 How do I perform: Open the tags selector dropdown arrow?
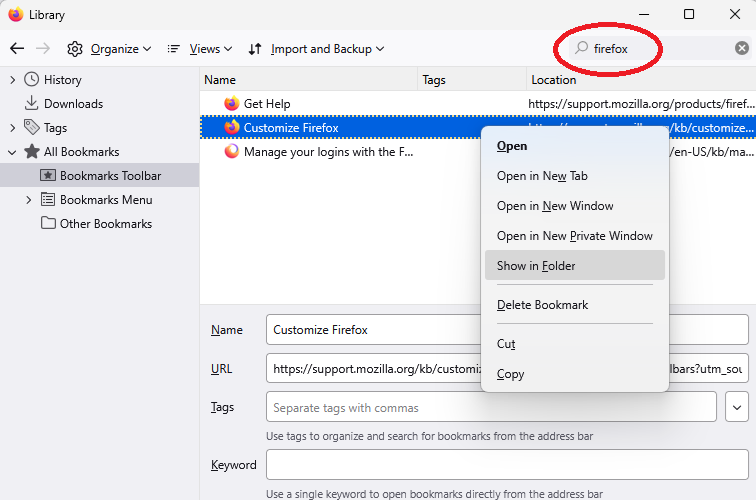click(x=737, y=407)
